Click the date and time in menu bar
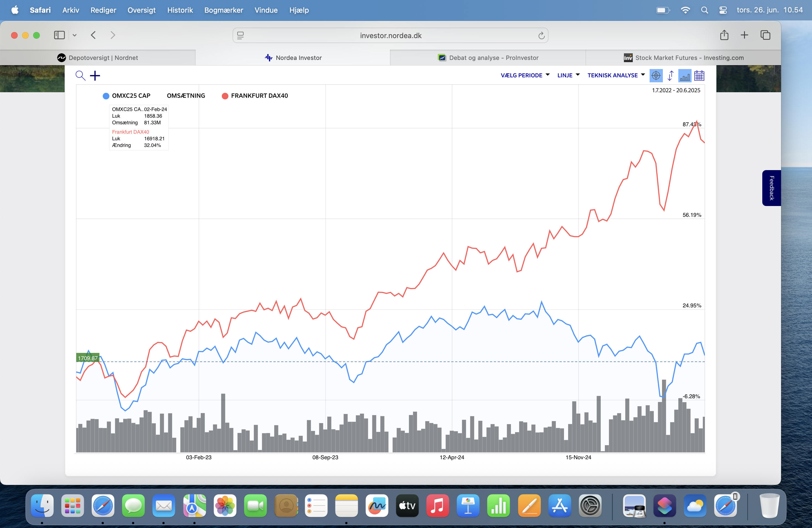The image size is (812, 528). coord(770,10)
